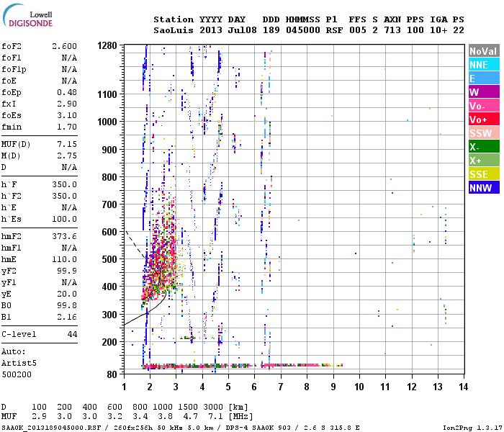504x432 pixels.
Task: Select the X- legend swatch
Action: click(x=484, y=147)
